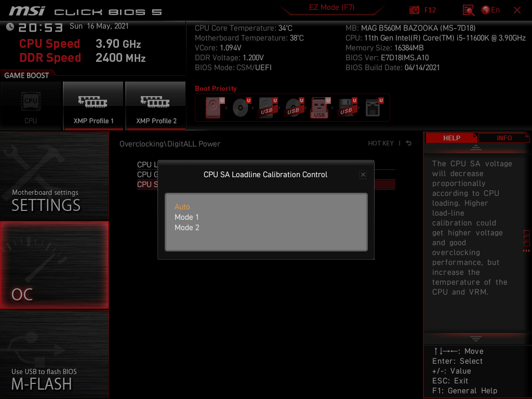The width and height of the screenshot is (532, 399).
Task: Select the USB optical drive boot device icon
Action: tap(294, 108)
